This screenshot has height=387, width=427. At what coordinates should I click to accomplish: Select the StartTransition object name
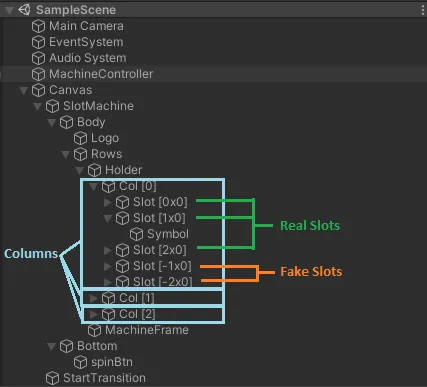click(x=104, y=378)
